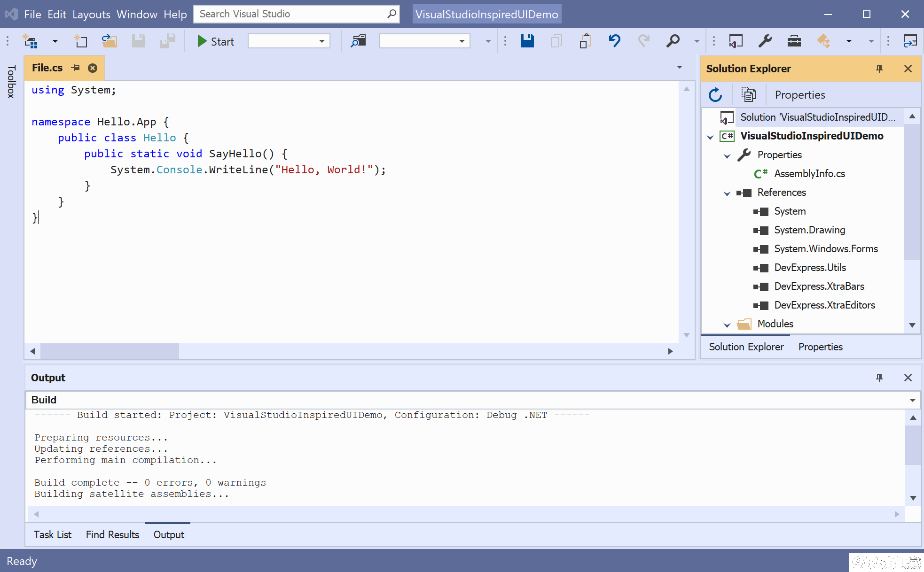
Task: Click the Output panel vertical scrollbar thumb
Action: (x=913, y=445)
